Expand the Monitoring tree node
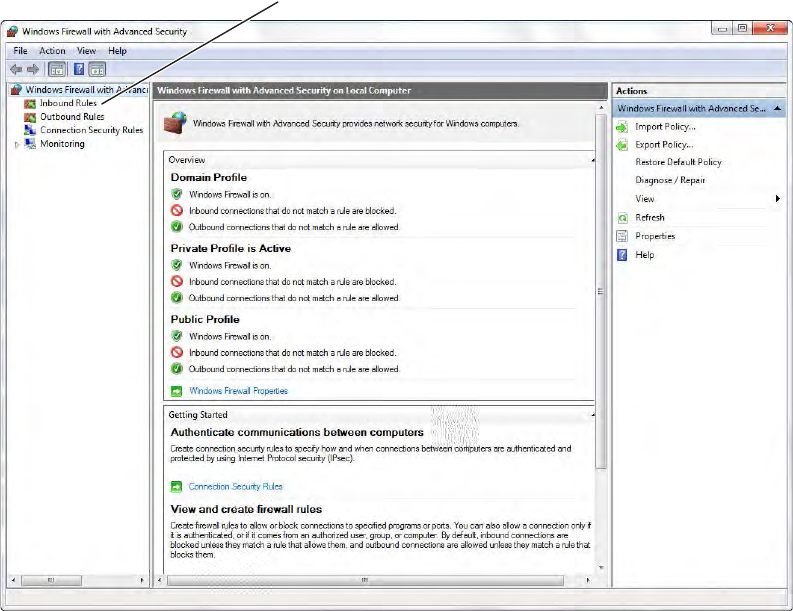Viewport: 793px width, 611px height. (17, 145)
